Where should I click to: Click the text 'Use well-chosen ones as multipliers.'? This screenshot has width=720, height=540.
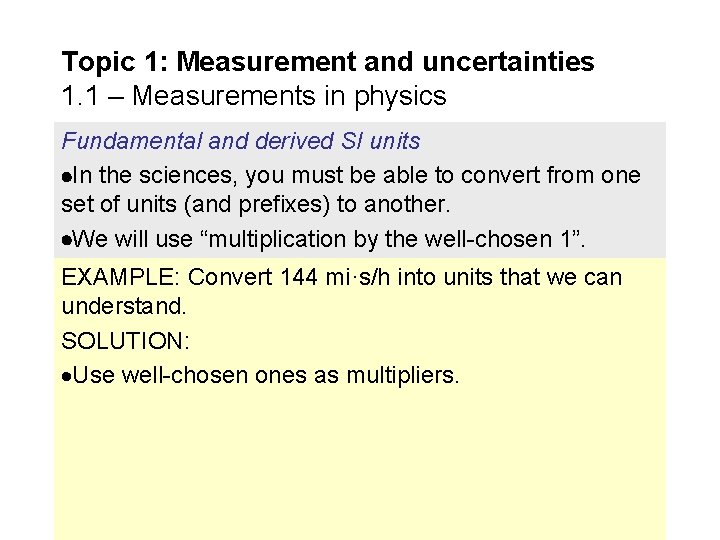tap(266, 376)
